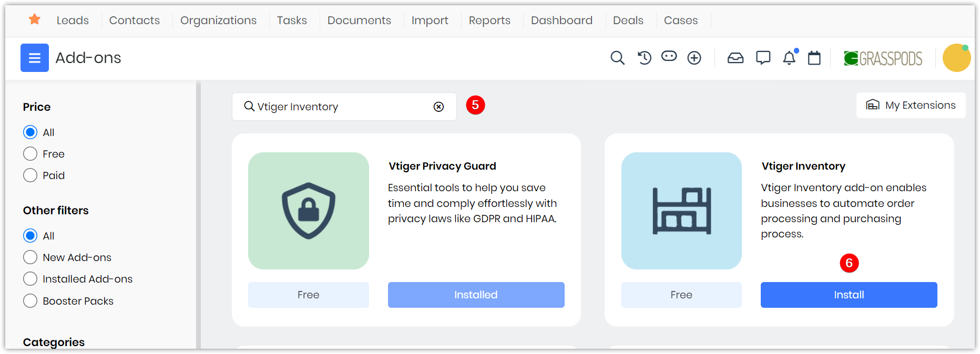Open the Vtiger Inventory title
This screenshot has width=980, height=354.
pyautogui.click(x=803, y=166)
